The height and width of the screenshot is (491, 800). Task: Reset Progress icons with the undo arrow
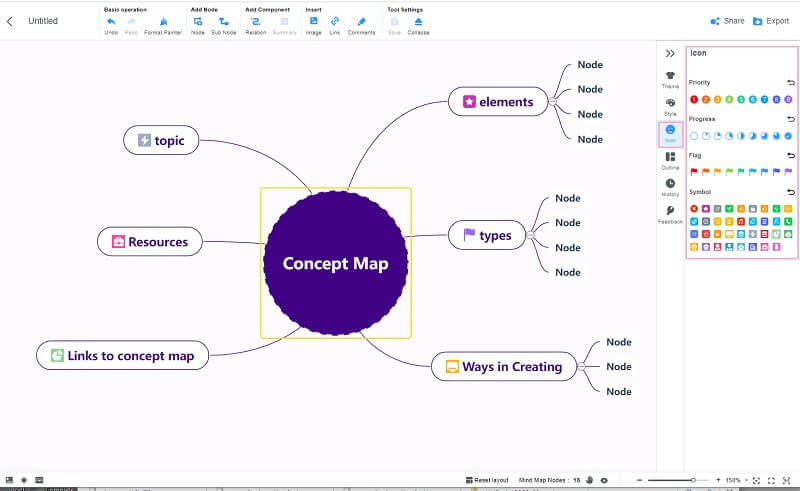pyautogui.click(x=791, y=119)
